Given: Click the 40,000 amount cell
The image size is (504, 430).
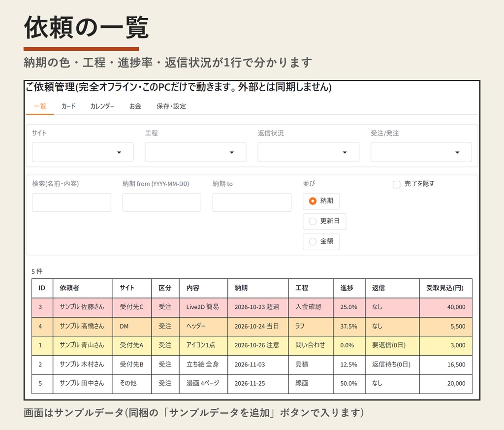Looking at the screenshot, I should click(x=446, y=307).
